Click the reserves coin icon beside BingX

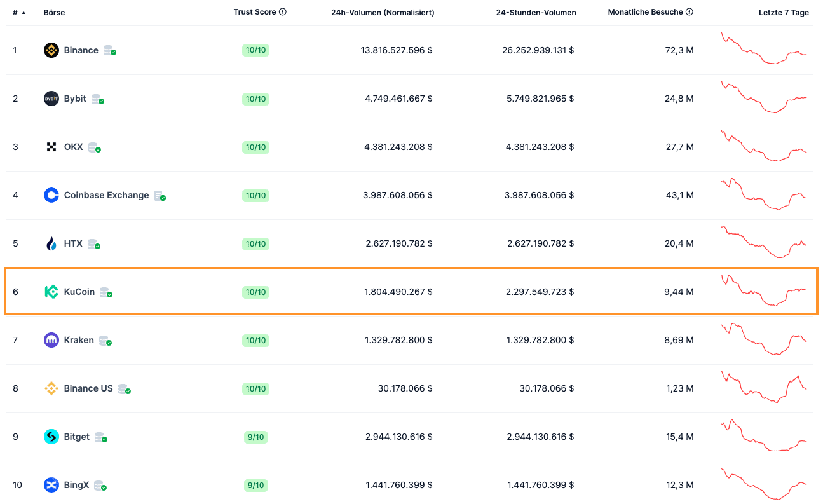100,486
